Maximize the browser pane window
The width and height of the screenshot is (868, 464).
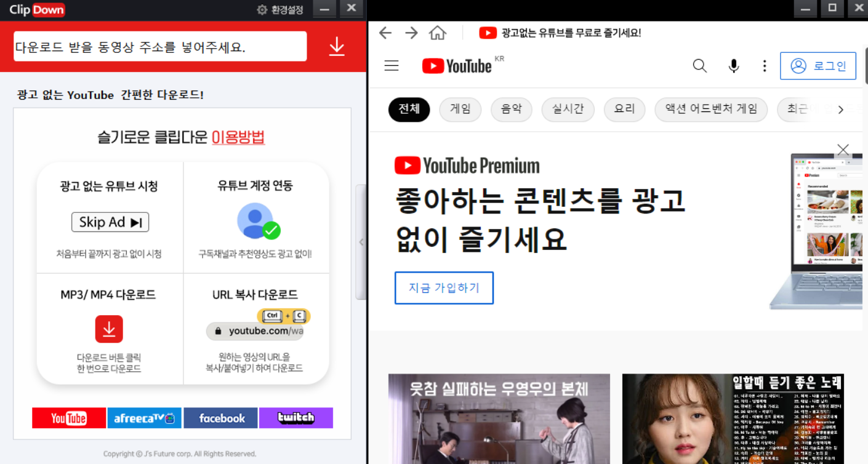(832, 8)
